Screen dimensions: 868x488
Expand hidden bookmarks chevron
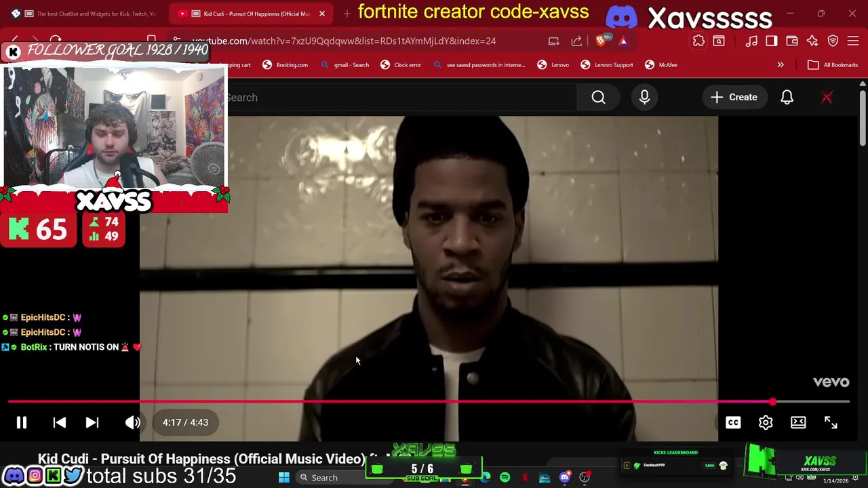point(781,65)
